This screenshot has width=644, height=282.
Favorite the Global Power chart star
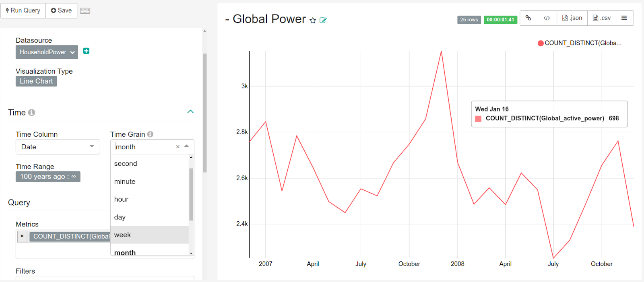[313, 21]
